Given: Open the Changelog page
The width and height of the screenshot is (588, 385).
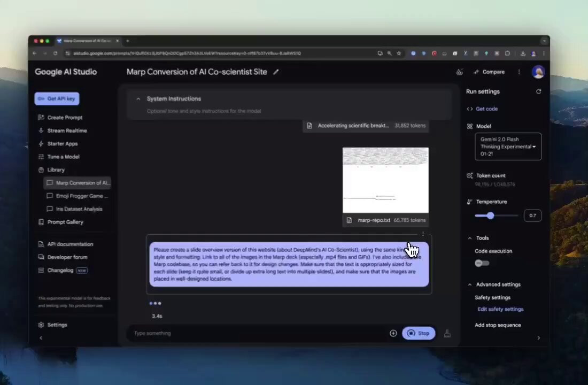Looking at the screenshot, I should 63,270.
